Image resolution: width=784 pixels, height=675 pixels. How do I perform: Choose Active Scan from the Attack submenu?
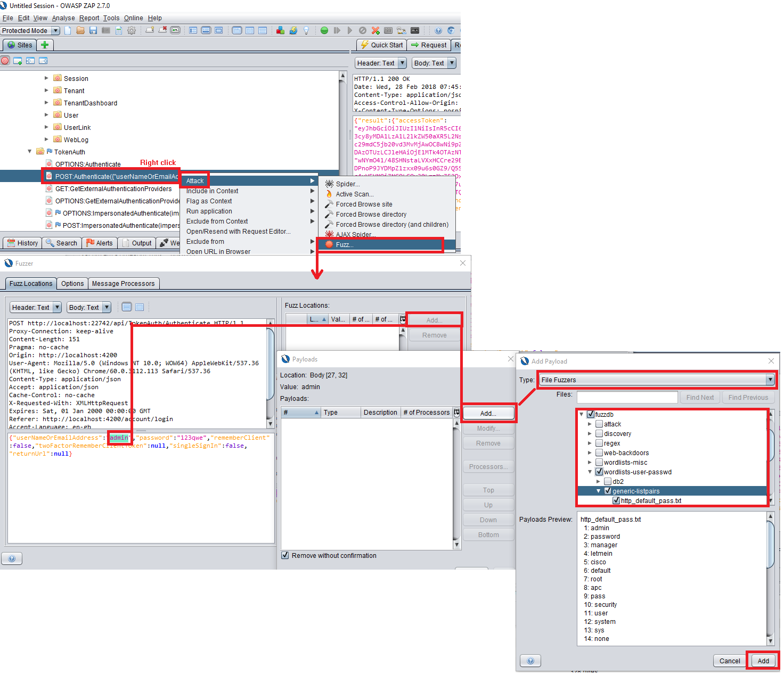pos(355,194)
